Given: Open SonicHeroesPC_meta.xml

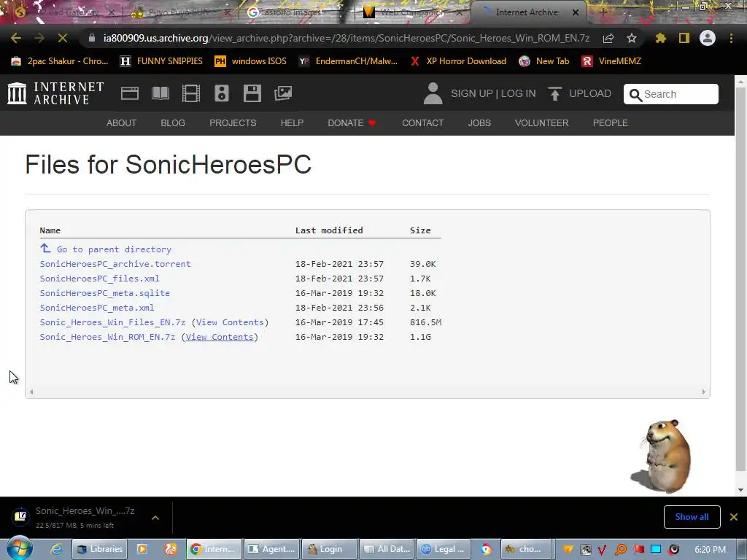Looking at the screenshot, I should point(97,308).
